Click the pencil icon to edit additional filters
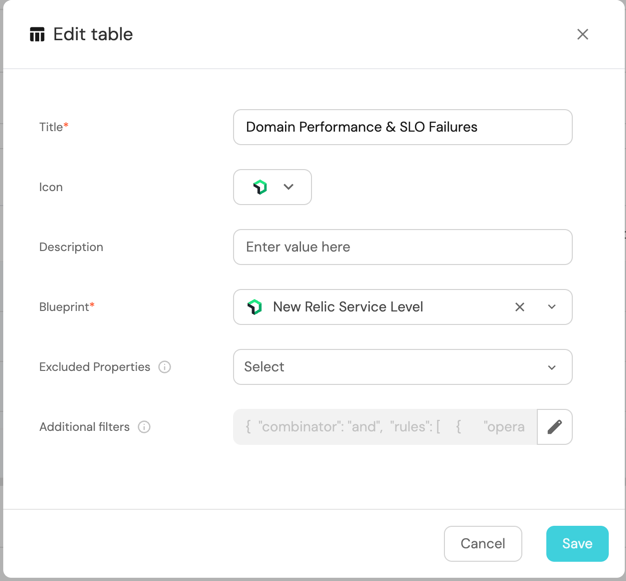This screenshot has height=581, width=626. pyautogui.click(x=554, y=427)
